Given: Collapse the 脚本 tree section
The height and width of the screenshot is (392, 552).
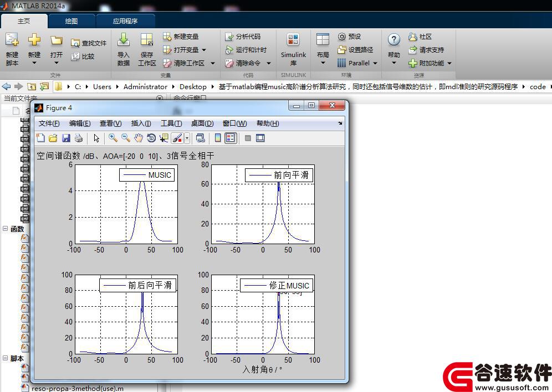Looking at the screenshot, I should 6,358.
